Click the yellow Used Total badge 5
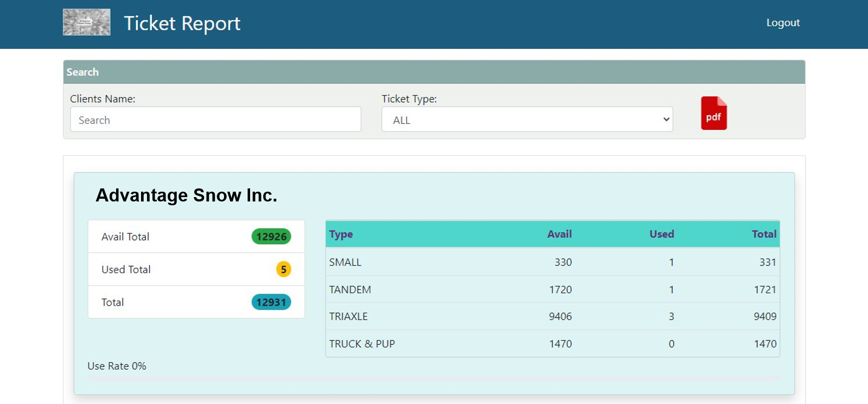The height and width of the screenshot is (404, 868). 284,269
